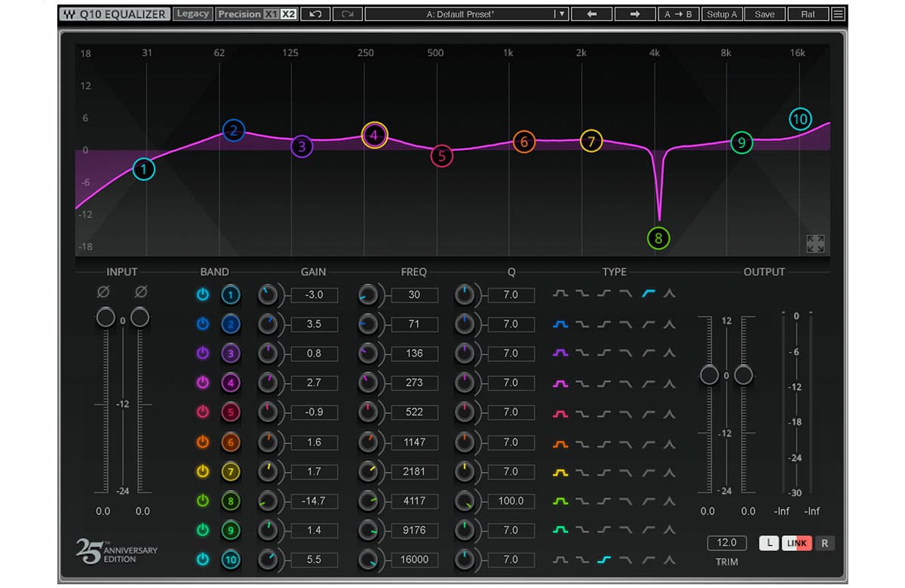Copy settings with the A → B button
905x588 pixels.
(679, 14)
